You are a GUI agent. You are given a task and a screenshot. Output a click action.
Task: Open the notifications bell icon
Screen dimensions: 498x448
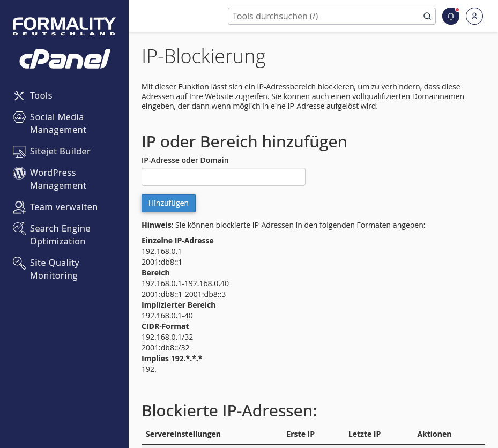(451, 16)
